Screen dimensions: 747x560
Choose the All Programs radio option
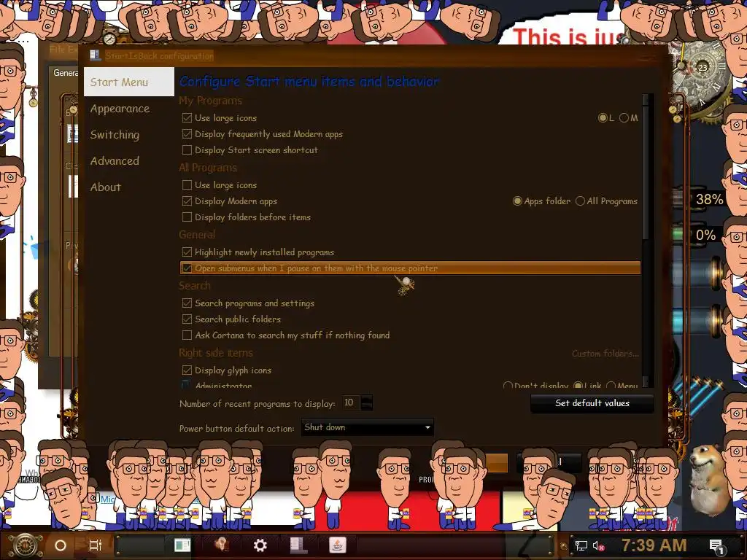tap(580, 201)
